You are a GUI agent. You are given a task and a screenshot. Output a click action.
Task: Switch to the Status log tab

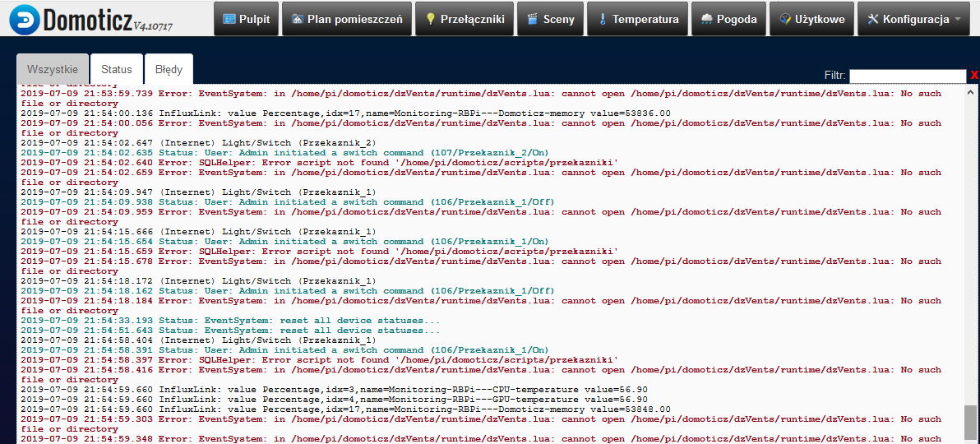pos(116,69)
